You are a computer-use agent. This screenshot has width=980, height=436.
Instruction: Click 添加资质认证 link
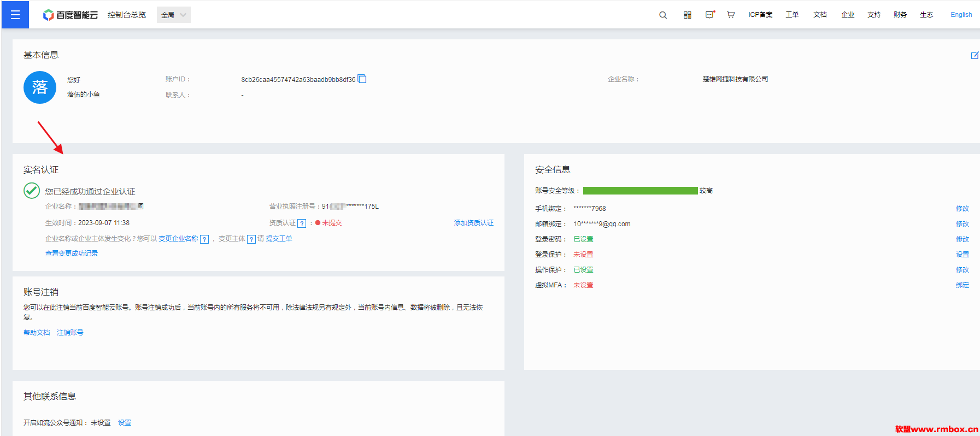[473, 223]
